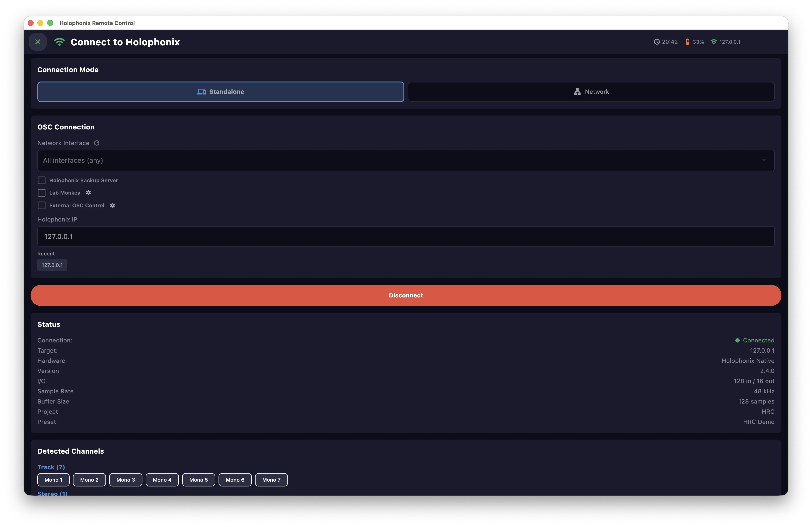
Task: Click the 128 samples buffer size value
Action: (x=756, y=402)
